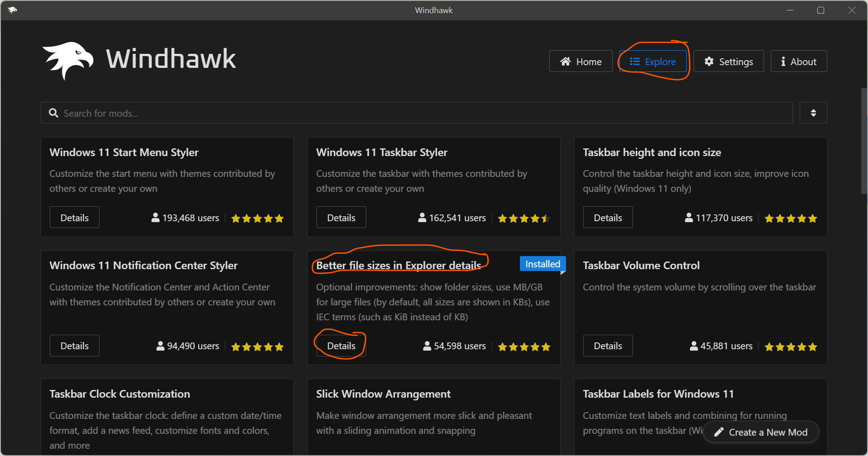Click Slick Window Arrangement title
Image resolution: width=868 pixels, height=456 pixels.
[x=383, y=394]
